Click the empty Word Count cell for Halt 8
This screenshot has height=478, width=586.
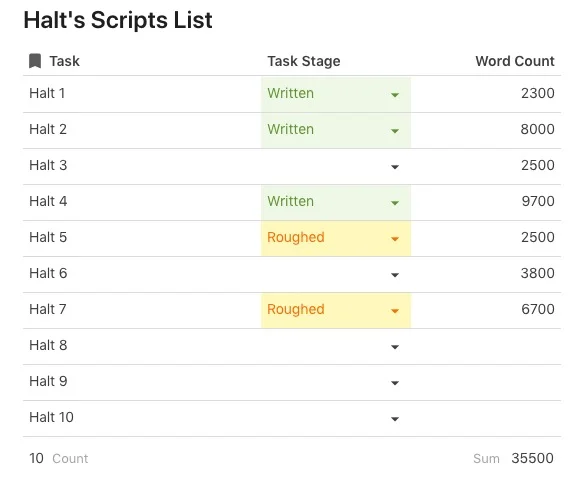point(486,346)
